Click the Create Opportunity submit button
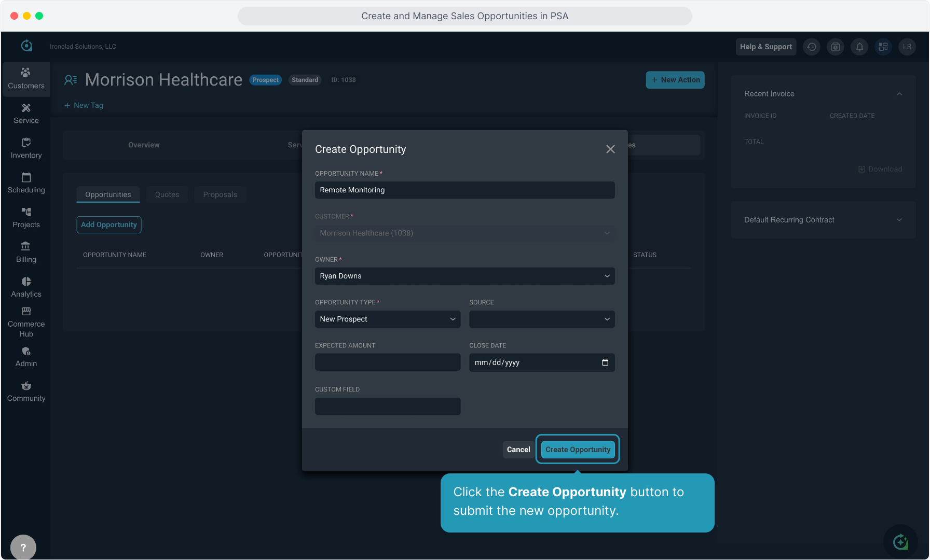The image size is (930, 560). click(x=578, y=450)
